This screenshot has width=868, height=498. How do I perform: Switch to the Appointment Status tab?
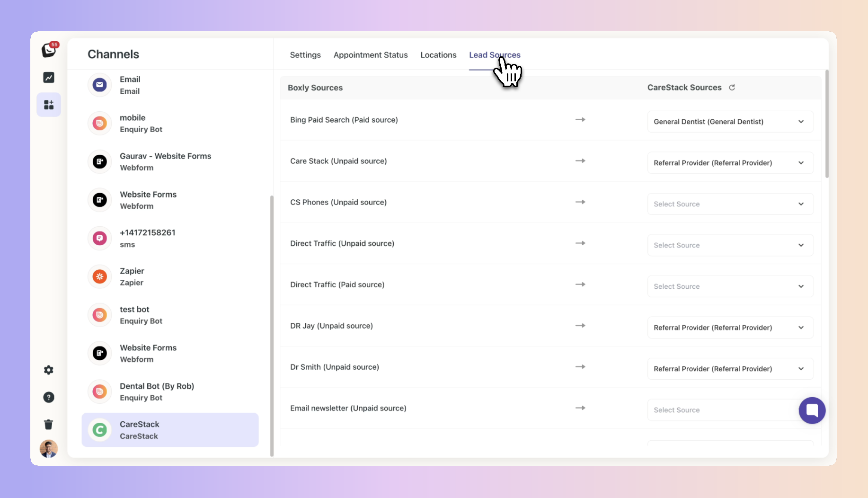pyautogui.click(x=371, y=55)
